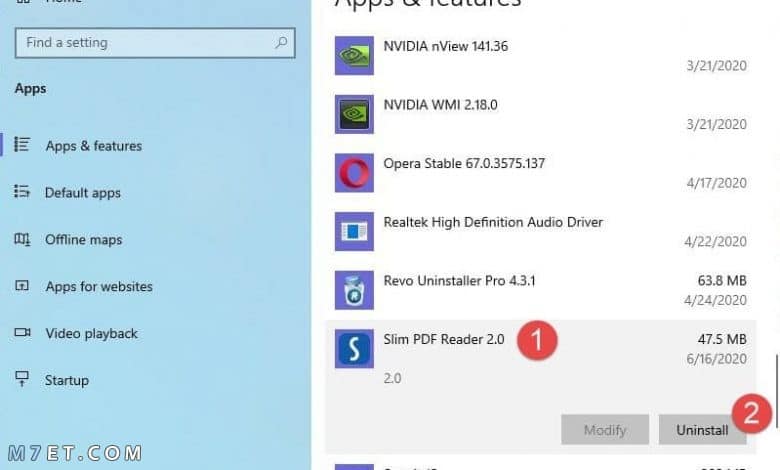Select the Opera Stable 67.0.3575.137 entry name
780x470 pixels.
pos(464,164)
